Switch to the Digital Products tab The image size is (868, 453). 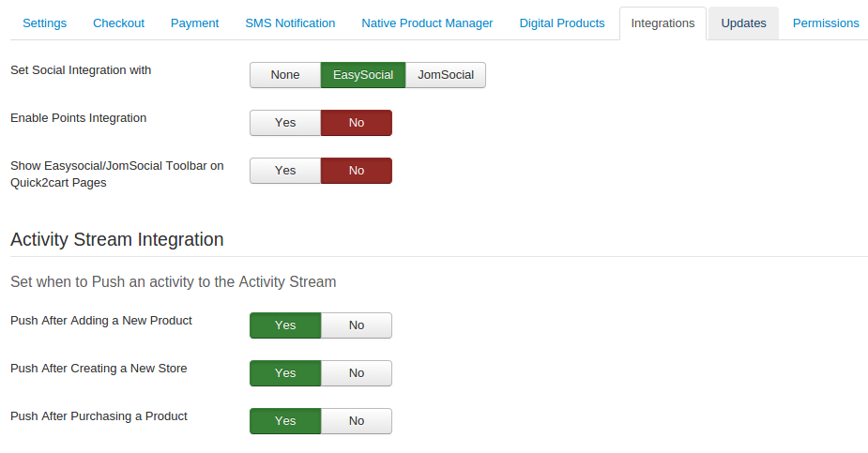pyautogui.click(x=562, y=23)
